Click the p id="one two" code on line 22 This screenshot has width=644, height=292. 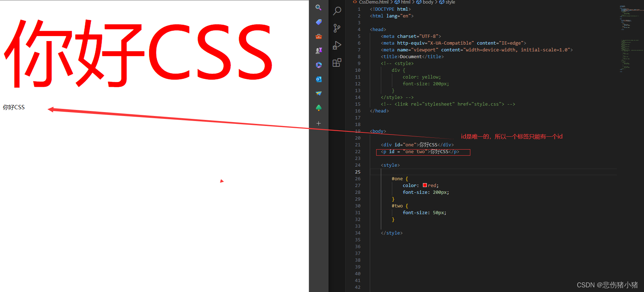[x=420, y=152]
